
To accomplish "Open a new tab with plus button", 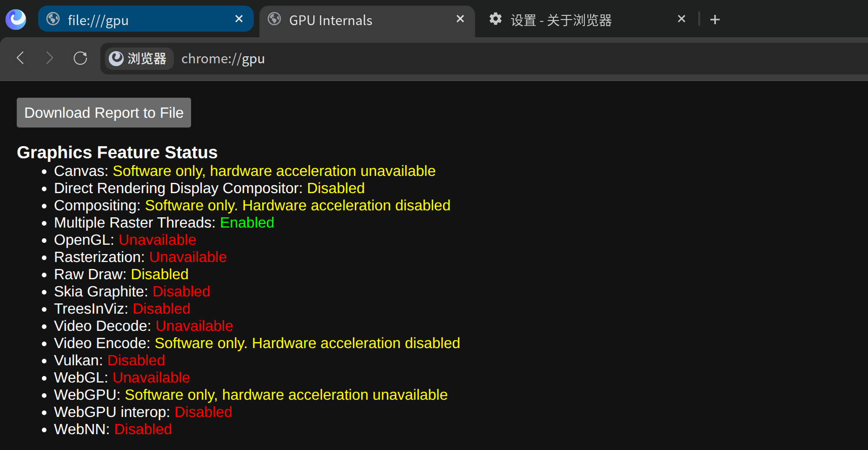I will pos(715,20).
